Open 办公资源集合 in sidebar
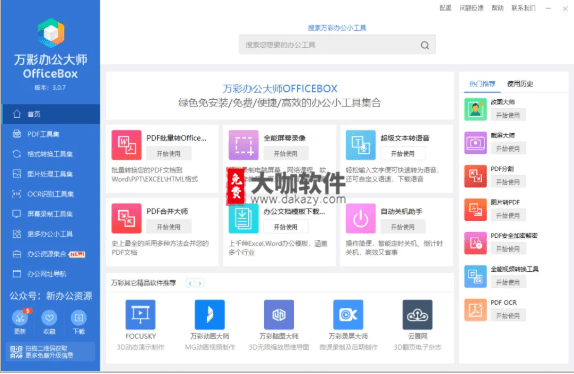 pyautogui.click(x=50, y=254)
